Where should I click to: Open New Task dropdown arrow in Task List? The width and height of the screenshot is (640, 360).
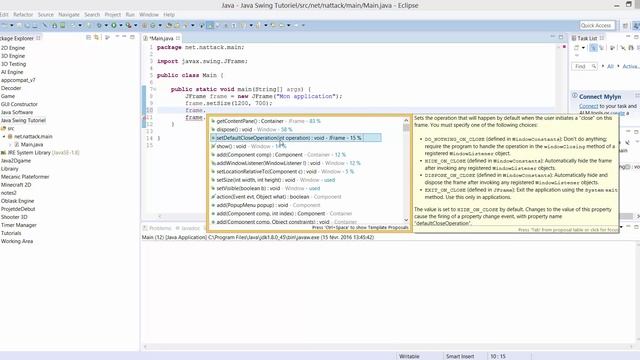[x=583, y=48]
